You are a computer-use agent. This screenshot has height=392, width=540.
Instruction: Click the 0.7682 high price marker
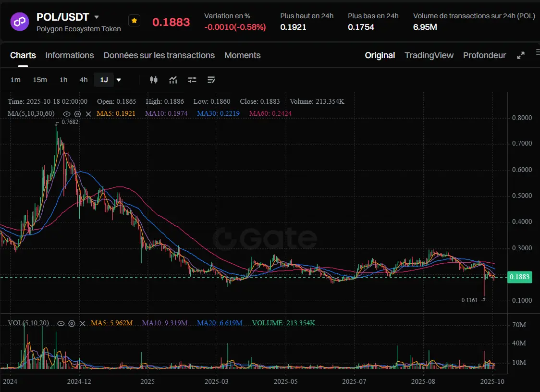[x=70, y=122]
